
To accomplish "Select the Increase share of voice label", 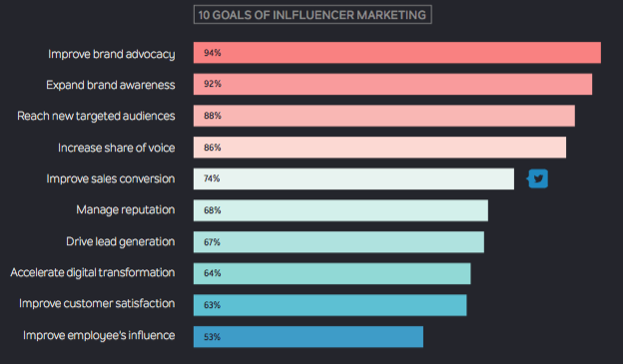I will click(117, 148).
